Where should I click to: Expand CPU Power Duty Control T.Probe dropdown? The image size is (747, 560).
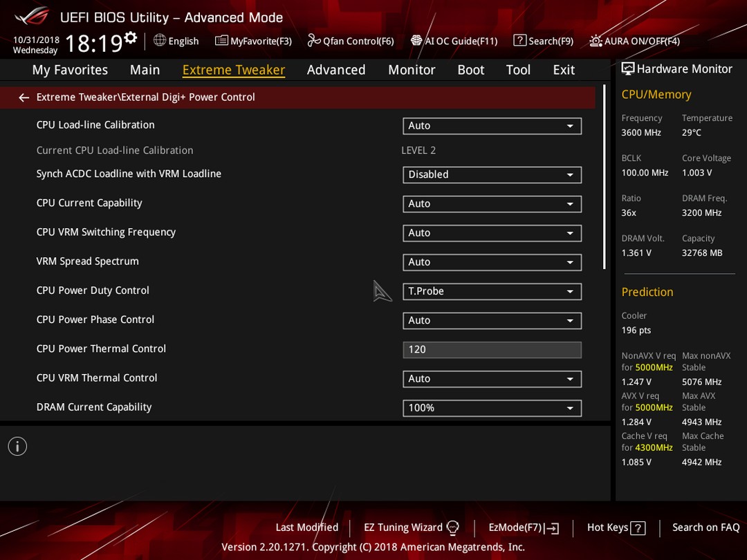click(492, 292)
